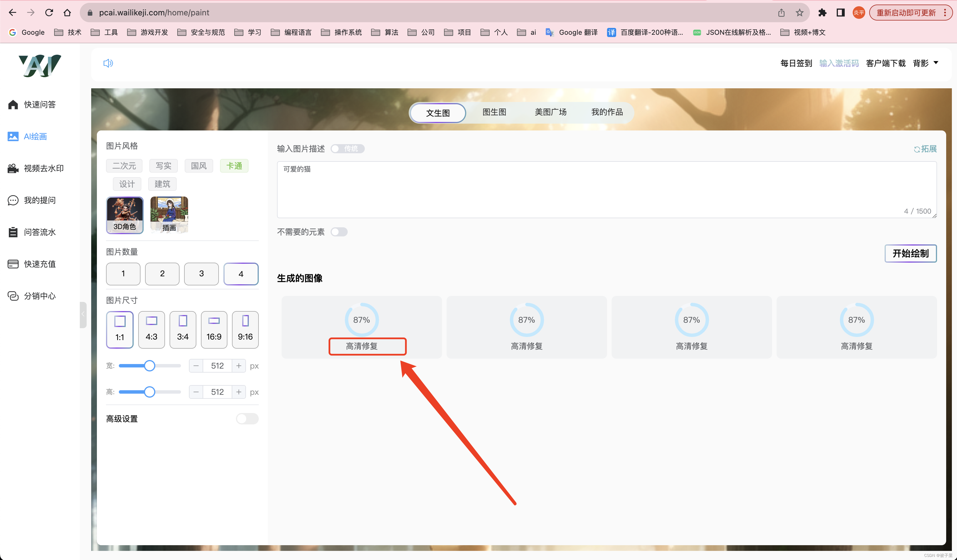Open 视频去水印 in the sidebar
Viewport: 957px width, 560px height.
click(36, 168)
